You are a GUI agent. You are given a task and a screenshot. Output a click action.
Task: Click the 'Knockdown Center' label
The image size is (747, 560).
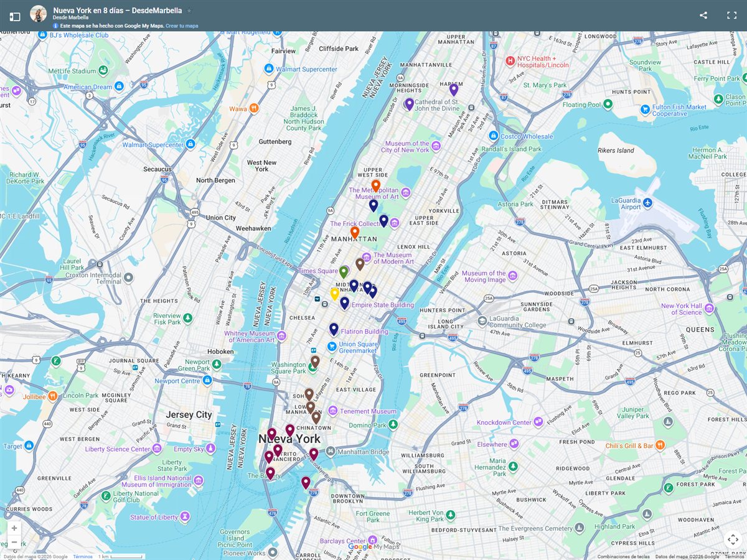504,422
